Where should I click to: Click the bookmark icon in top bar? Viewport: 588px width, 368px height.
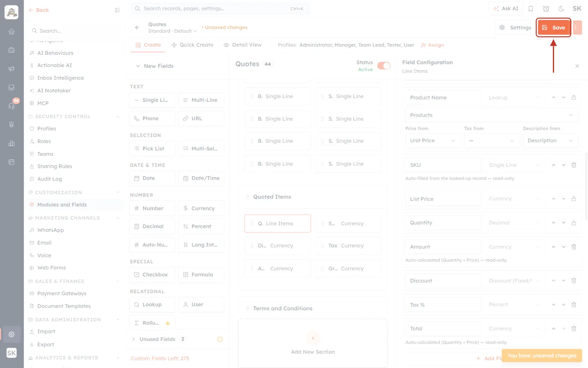point(531,9)
